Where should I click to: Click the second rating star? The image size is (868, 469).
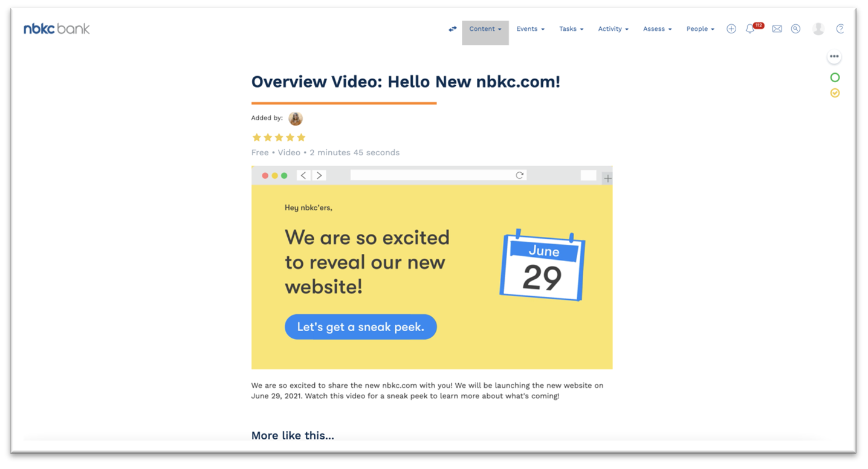click(x=268, y=137)
